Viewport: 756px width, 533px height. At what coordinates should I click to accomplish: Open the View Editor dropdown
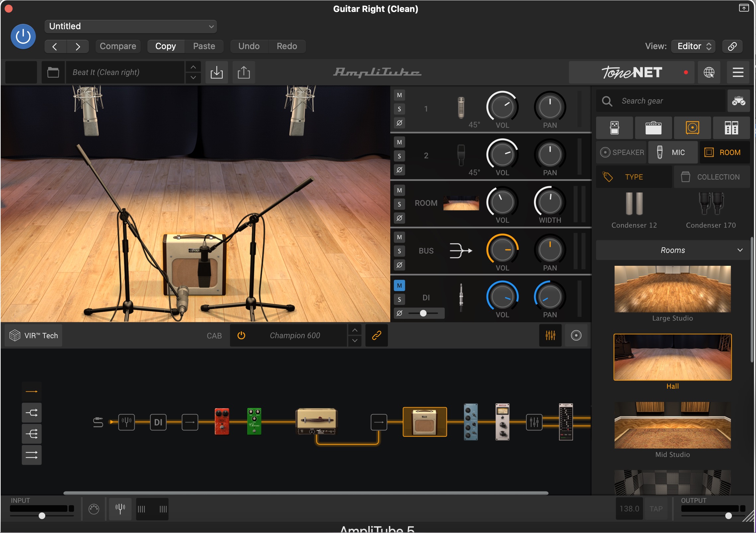pyautogui.click(x=693, y=46)
